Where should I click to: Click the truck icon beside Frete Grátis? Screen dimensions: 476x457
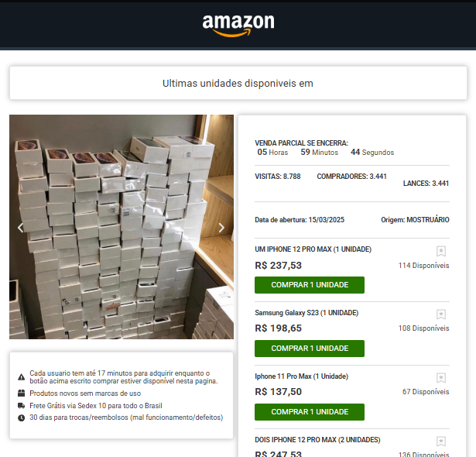(x=21, y=406)
